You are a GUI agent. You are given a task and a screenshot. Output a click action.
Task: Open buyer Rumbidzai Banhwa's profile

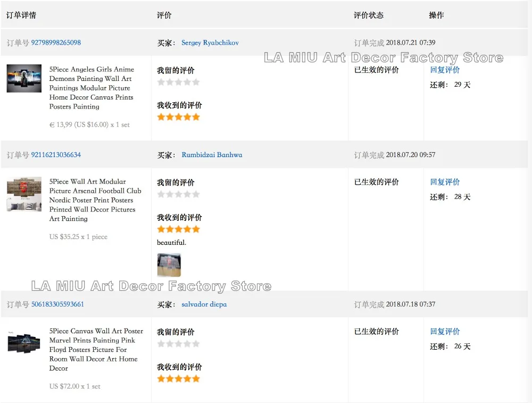[x=212, y=155]
